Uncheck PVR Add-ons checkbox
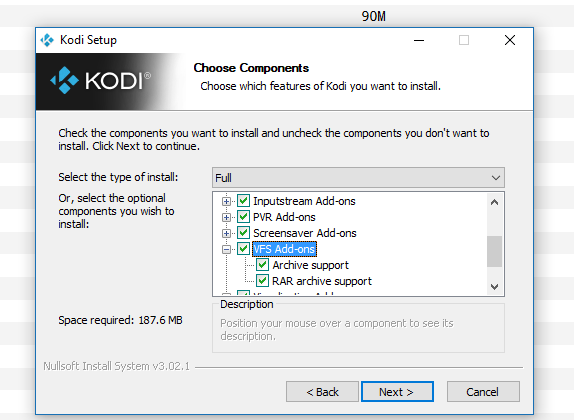 pos(243,217)
